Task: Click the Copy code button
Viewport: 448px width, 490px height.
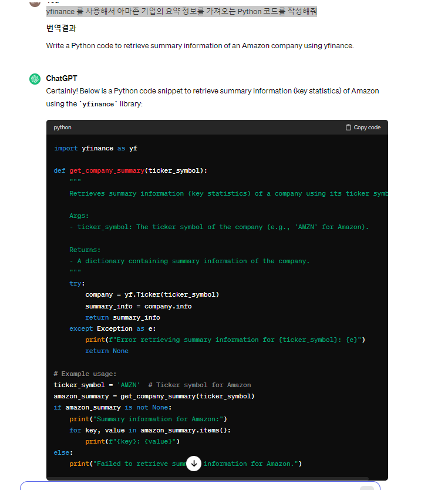Action: tap(363, 127)
